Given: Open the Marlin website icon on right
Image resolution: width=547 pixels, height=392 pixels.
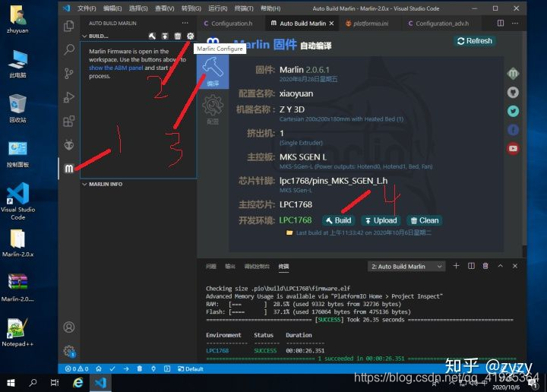Looking at the screenshot, I should 513,74.
